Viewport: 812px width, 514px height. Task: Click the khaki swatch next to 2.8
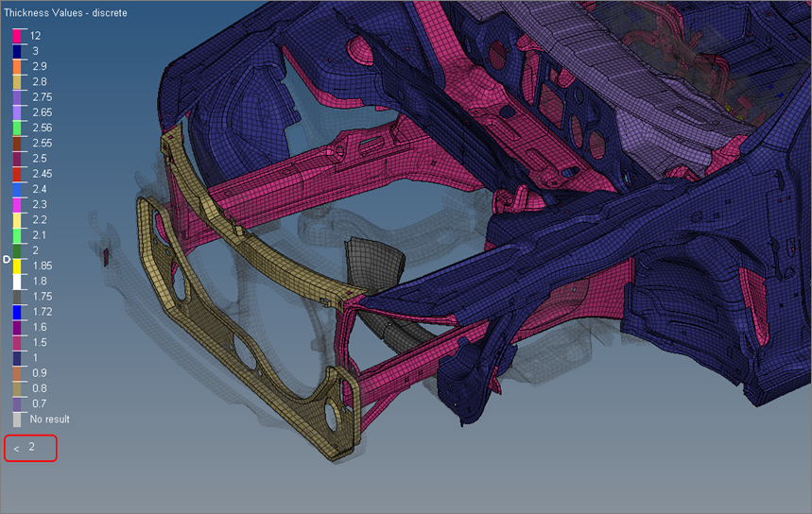17,82
